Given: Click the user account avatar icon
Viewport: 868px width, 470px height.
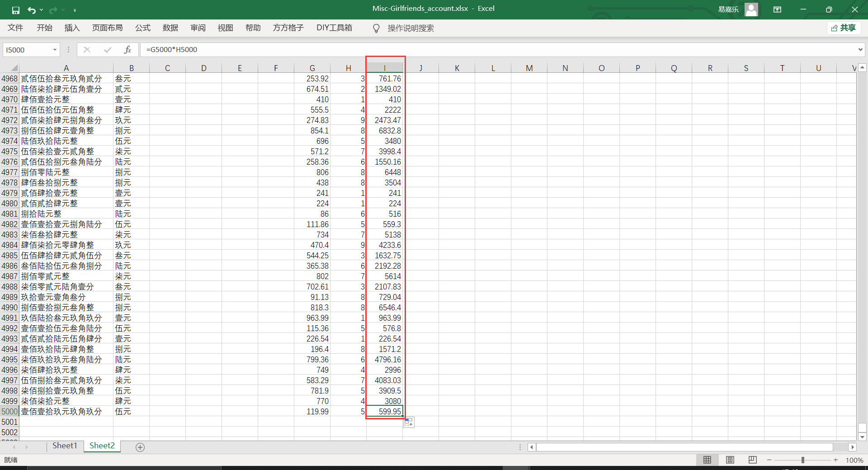Looking at the screenshot, I should pyautogui.click(x=751, y=9).
